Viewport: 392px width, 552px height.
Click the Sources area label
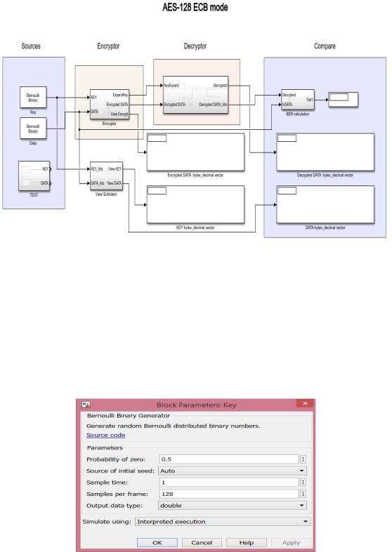pos(31,46)
